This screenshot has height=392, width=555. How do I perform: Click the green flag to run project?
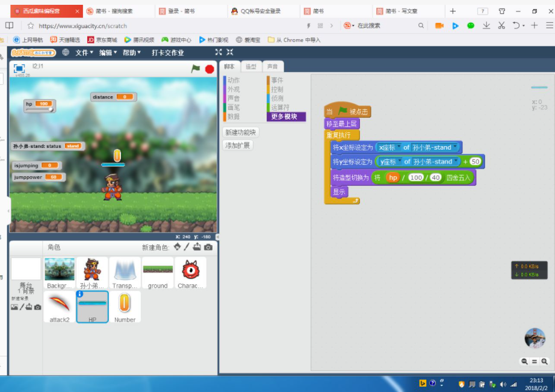pos(196,69)
